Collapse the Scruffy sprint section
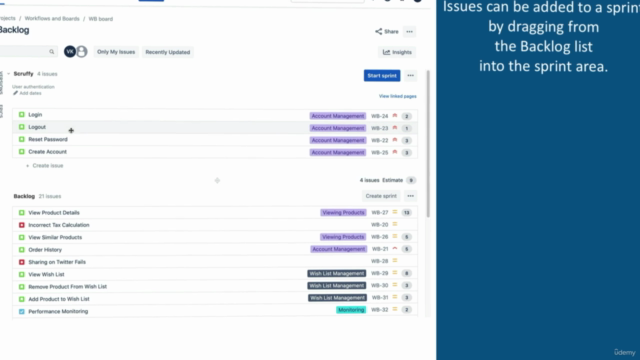Viewport: 640px width, 360px height. pos(9,74)
